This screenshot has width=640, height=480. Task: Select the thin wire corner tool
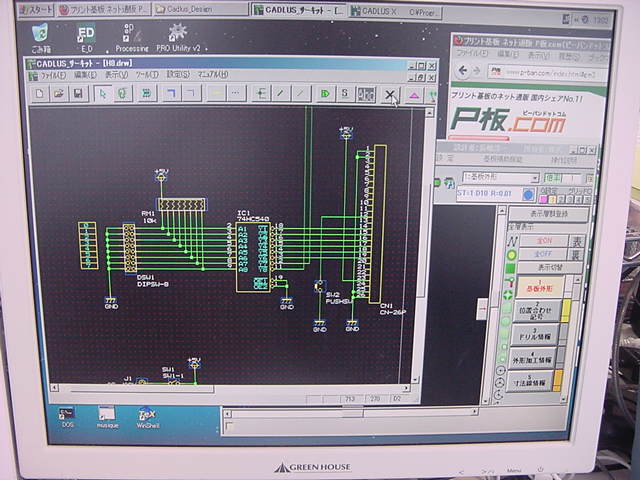pos(191,93)
